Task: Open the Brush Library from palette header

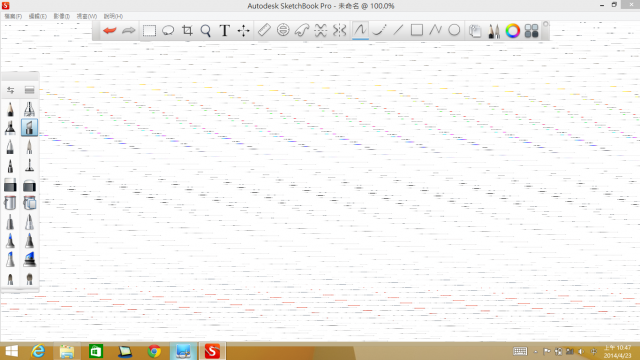Action: tap(29, 90)
